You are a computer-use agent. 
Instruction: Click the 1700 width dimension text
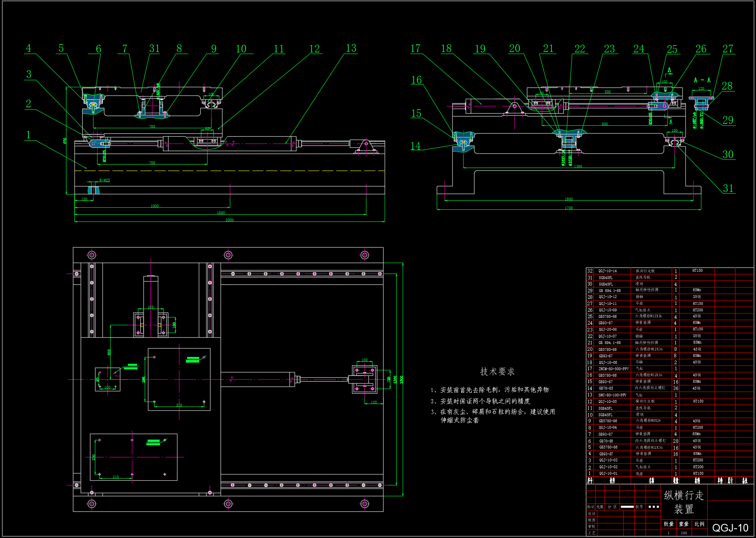(569, 208)
